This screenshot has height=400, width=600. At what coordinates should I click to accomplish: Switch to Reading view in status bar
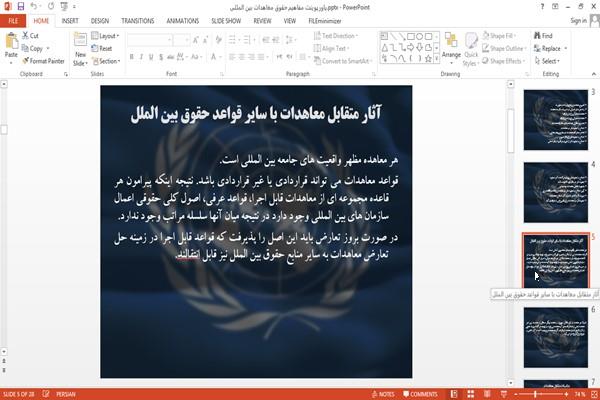[487, 394]
